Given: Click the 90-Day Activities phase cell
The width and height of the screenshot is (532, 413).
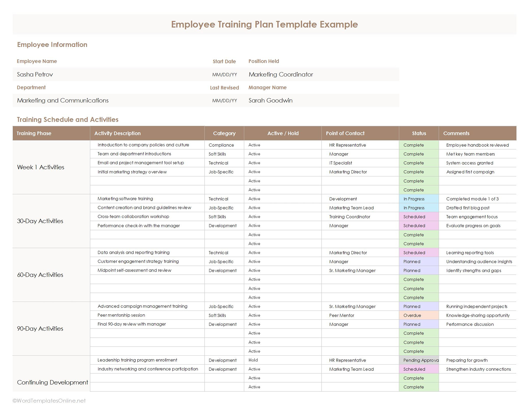Looking at the screenshot, I should (51, 329).
